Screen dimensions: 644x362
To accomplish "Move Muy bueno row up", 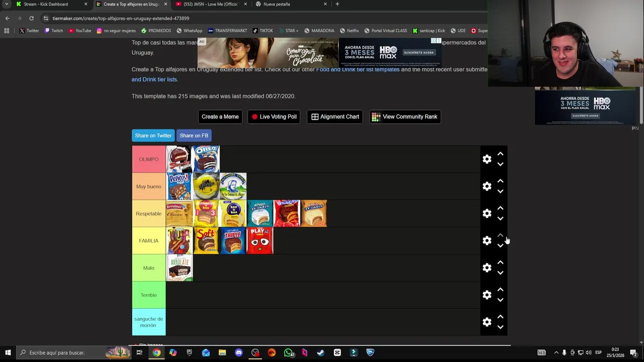I will coord(500,181).
